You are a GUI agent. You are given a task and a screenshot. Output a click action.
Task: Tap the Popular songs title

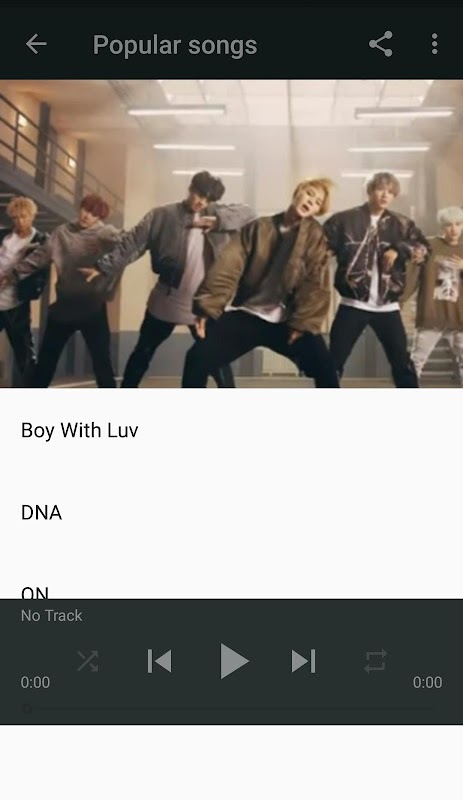175,45
